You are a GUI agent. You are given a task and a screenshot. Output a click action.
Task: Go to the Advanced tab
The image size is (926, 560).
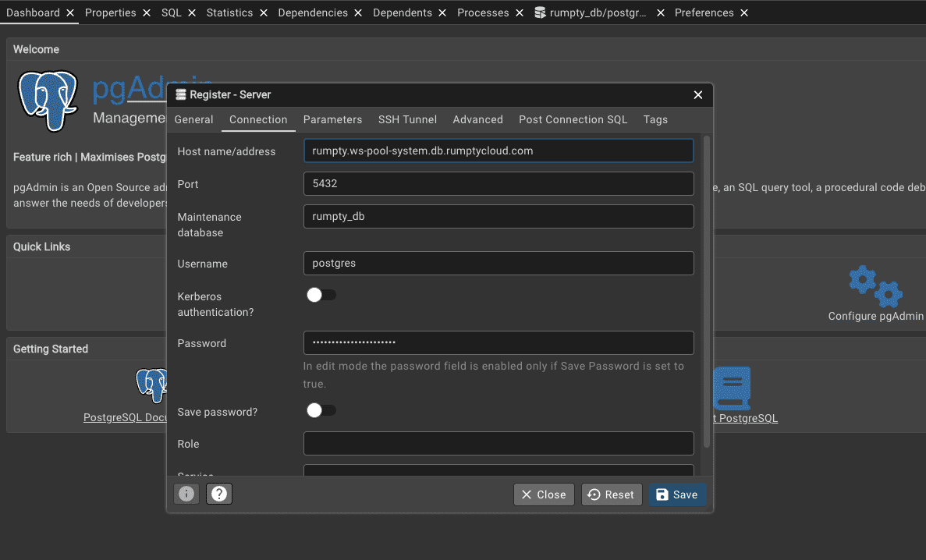[477, 119]
